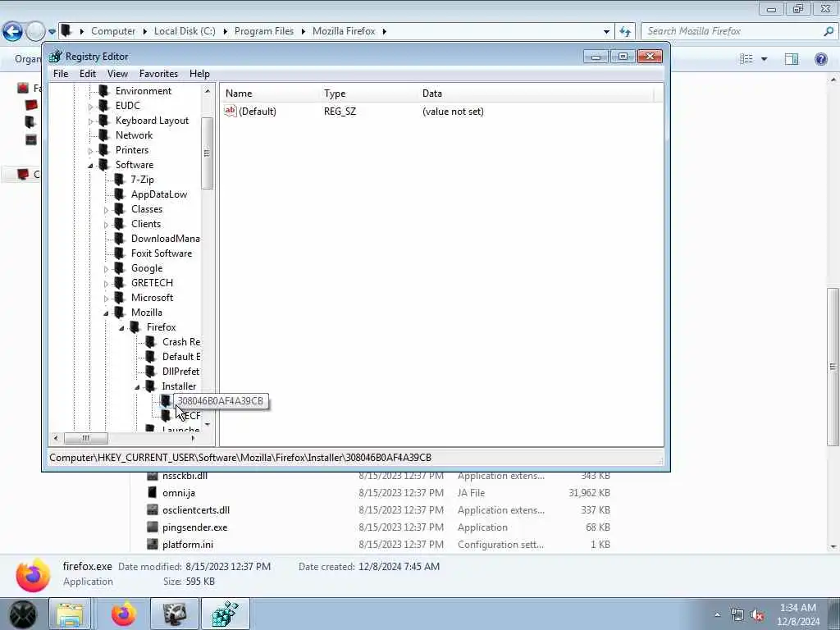Viewport: 840px width, 630px height.
Task: Click the Foxit Software key folder icon
Action: (120, 253)
